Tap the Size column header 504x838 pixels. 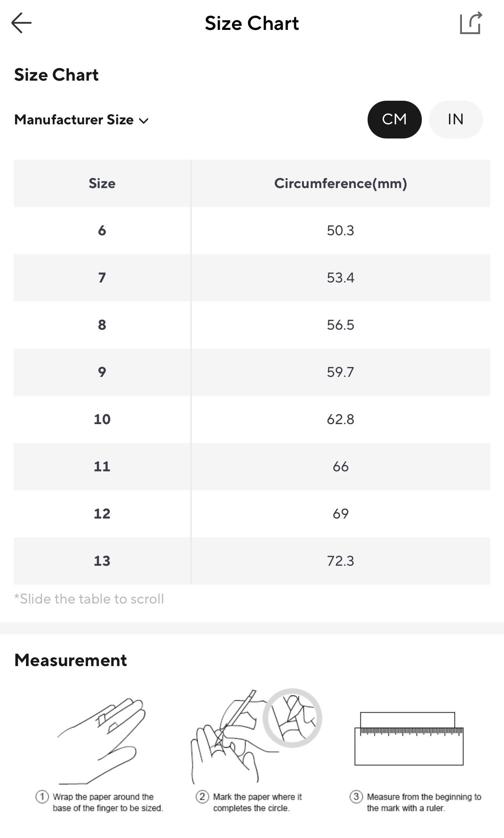point(102,183)
